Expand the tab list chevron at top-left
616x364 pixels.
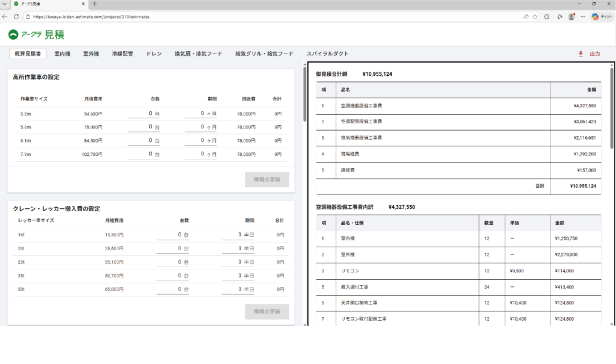pyautogui.click(x=5, y=4)
